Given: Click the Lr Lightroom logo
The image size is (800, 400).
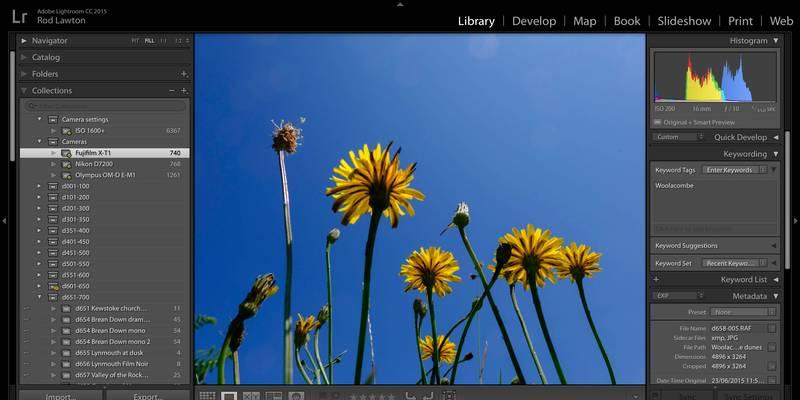Looking at the screenshot, I should coord(19,16).
